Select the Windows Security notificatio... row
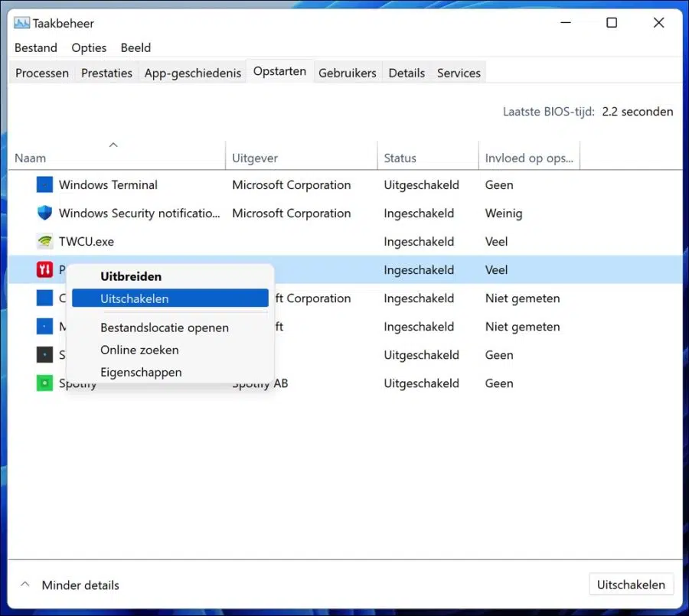 (345, 213)
